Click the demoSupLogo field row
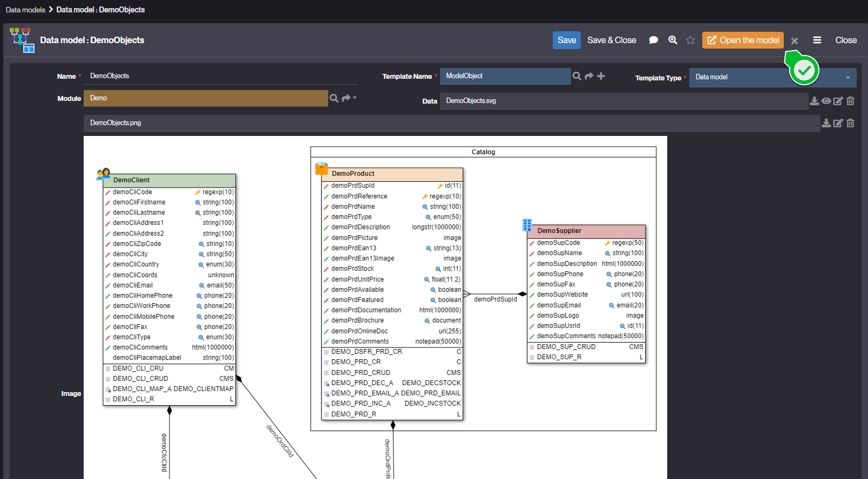The width and height of the screenshot is (868, 479). 586,316
